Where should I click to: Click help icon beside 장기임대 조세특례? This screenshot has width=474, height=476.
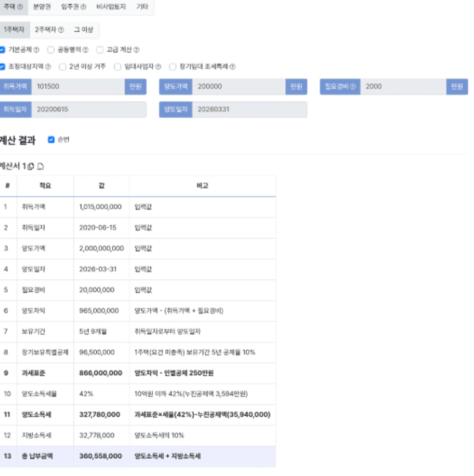coord(233,67)
